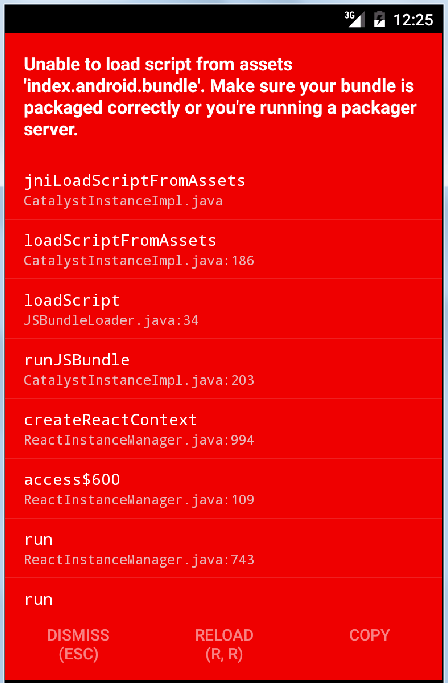
Task: Click JSBundleLoader.java:34 file reference
Action: (x=111, y=321)
